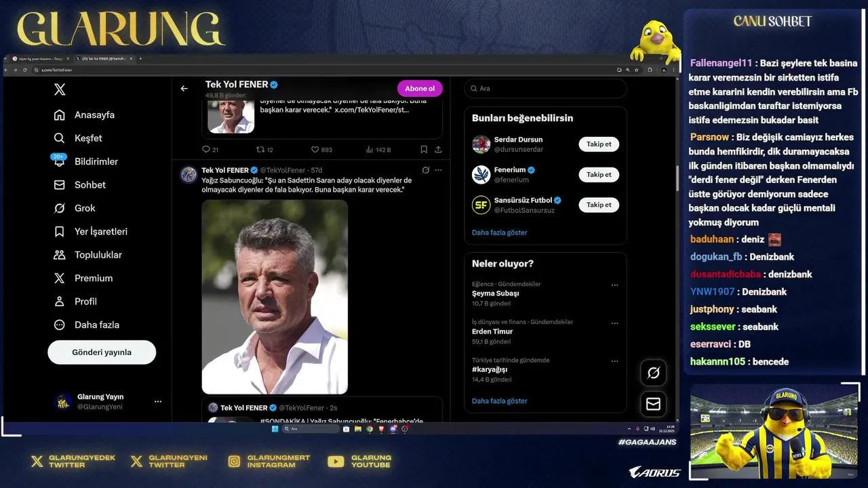Screen dimensions: 868x488
Task: Open Grok from sidebar
Action: click(x=75, y=208)
